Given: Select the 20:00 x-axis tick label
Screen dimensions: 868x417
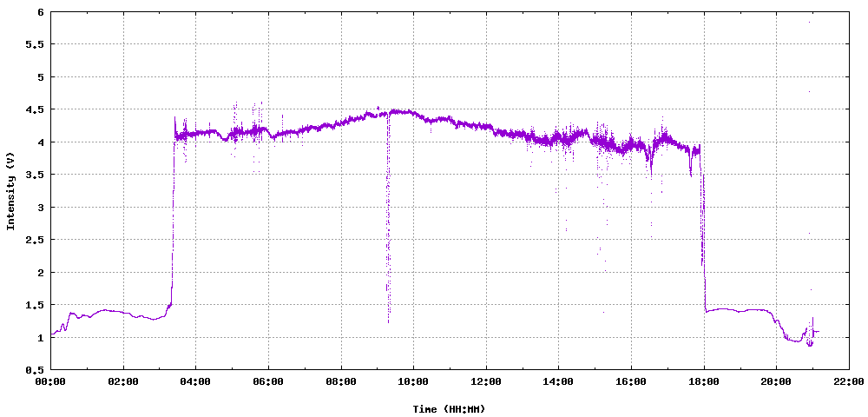Looking at the screenshot, I should point(776,381).
